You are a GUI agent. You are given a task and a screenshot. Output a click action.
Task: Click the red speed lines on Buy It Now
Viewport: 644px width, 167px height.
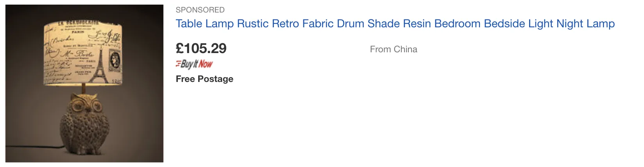click(178, 64)
